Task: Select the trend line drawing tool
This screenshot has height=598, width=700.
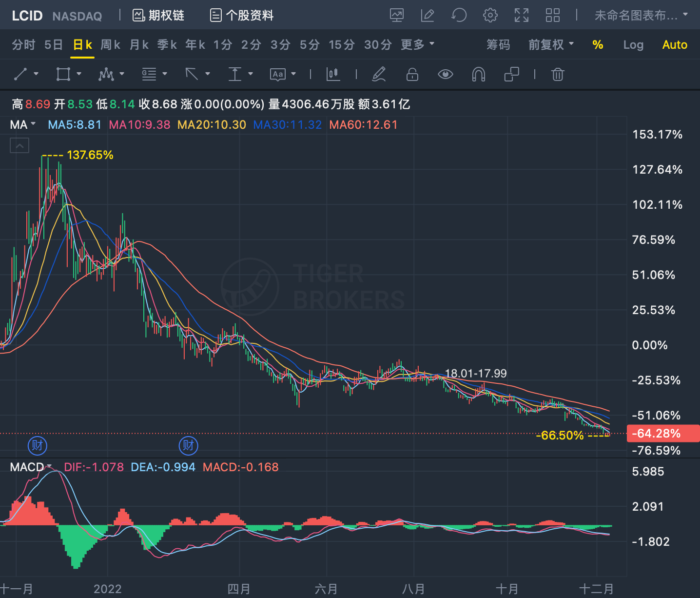Action: pyautogui.click(x=20, y=74)
